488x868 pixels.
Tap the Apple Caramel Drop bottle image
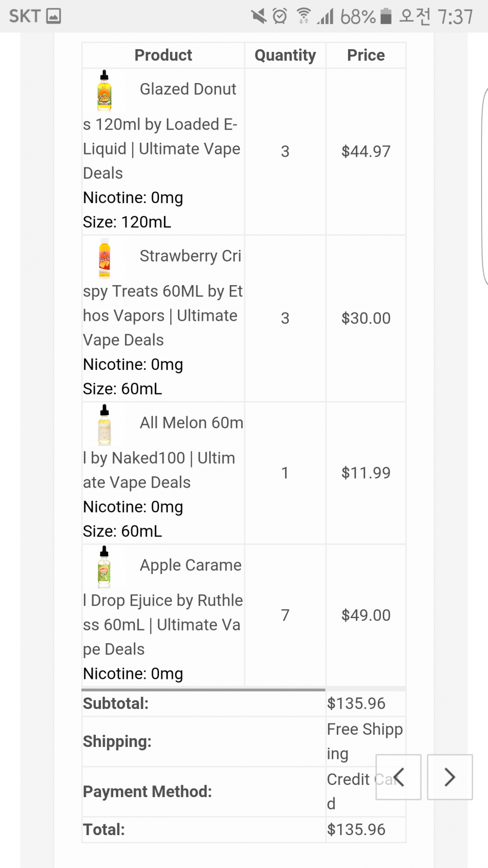[104, 567]
